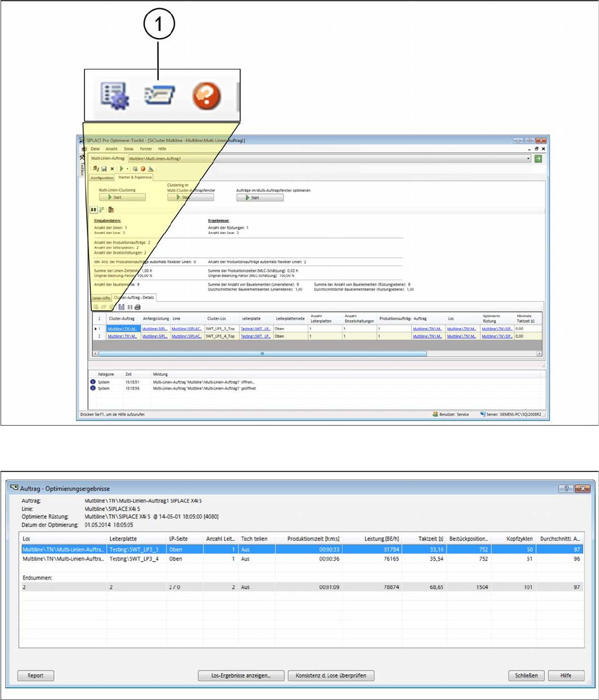Click the sort icon next to up-down arrows
Screen dimensions: 599x700
[x=102, y=209]
